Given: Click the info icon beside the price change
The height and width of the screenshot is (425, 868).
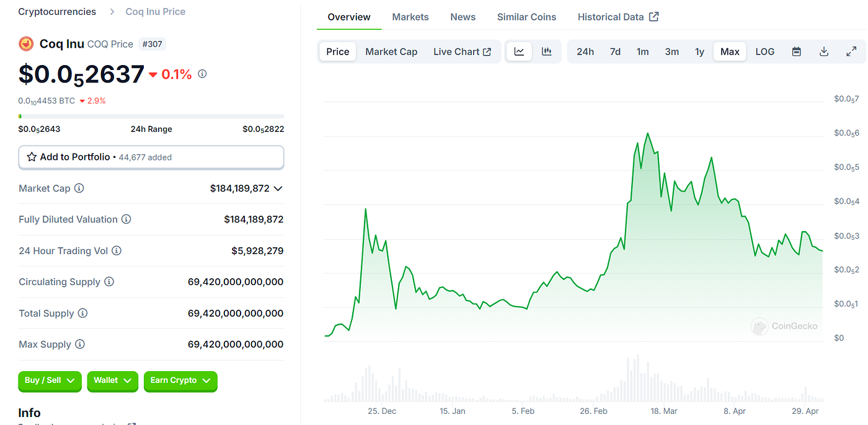Looking at the screenshot, I should 202,74.
